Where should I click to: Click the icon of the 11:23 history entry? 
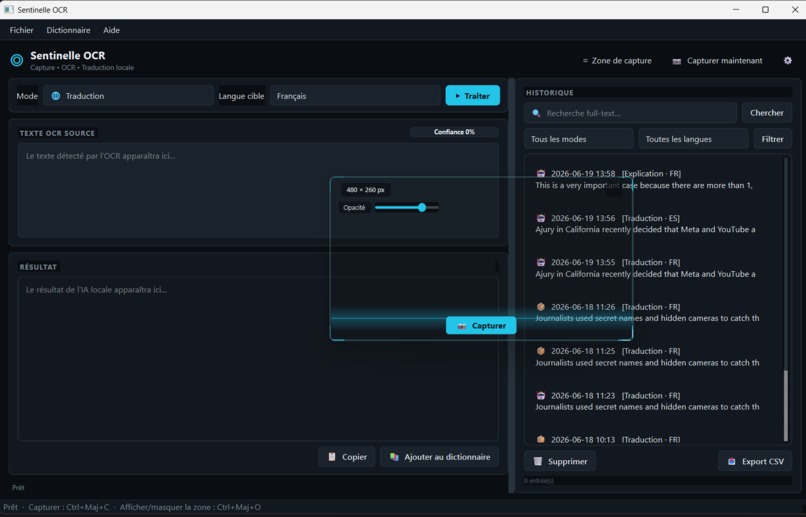click(x=541, y=395)
